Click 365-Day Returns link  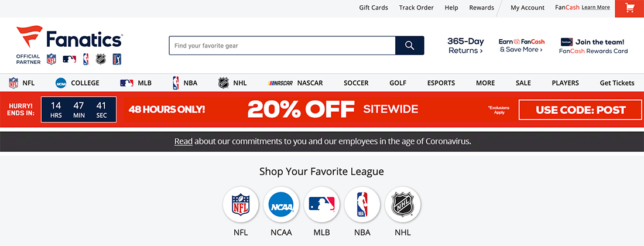466,46
